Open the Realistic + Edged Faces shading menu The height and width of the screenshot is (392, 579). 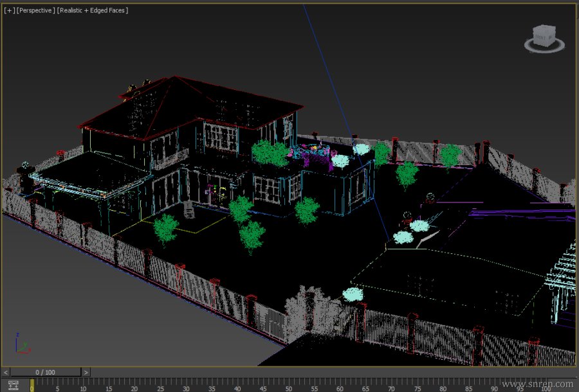click(x=93, y=10)
